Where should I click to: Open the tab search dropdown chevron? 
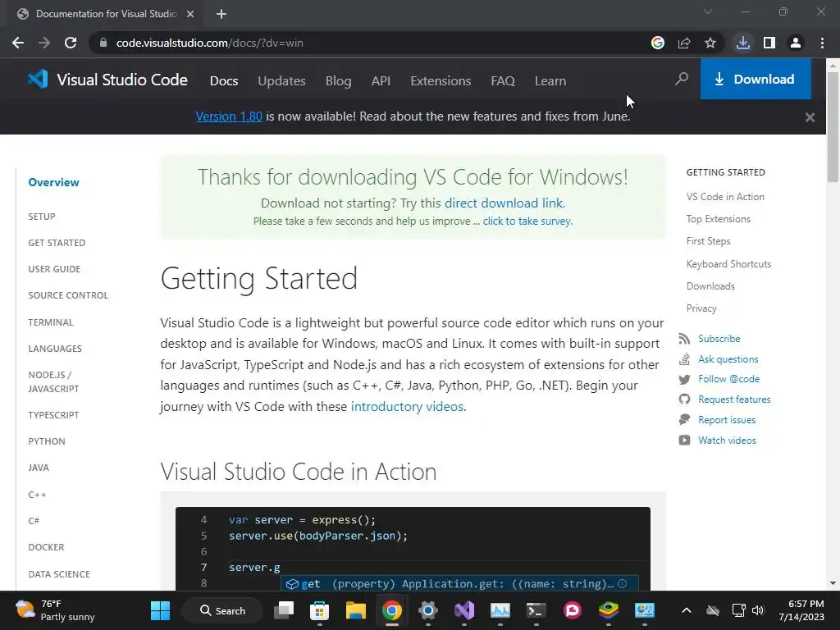point(708,11)
